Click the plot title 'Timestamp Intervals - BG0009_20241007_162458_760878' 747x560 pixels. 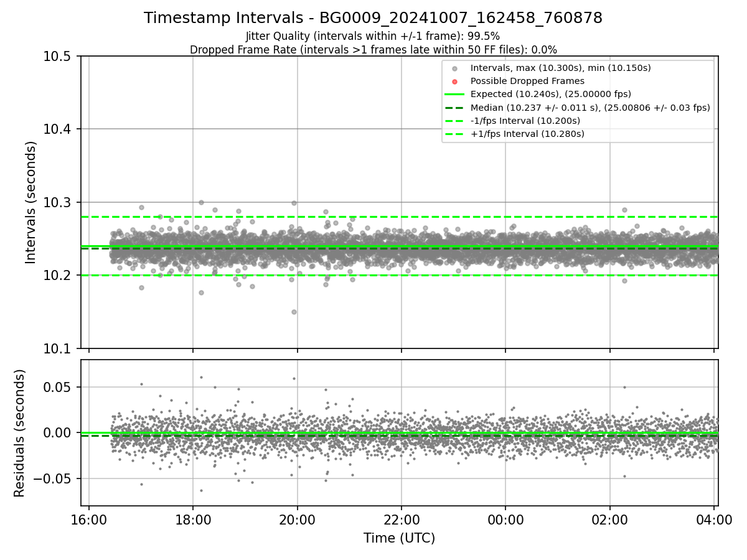click(373, 18)
